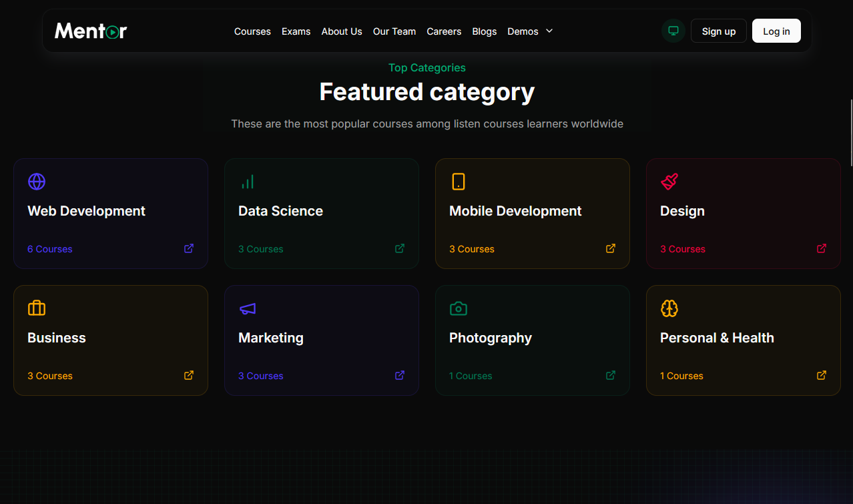Click the Mentor logo in header
This screenshot has width=853, height=504.
tap(91, 31)
